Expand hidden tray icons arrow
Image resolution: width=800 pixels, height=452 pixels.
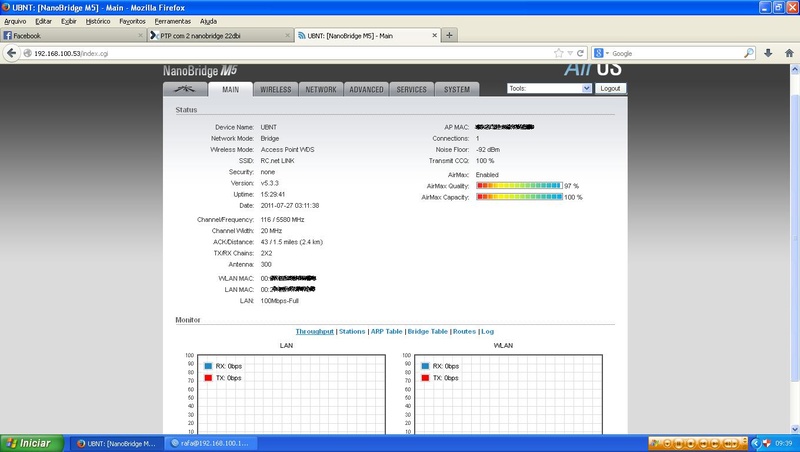pos(756,443)
